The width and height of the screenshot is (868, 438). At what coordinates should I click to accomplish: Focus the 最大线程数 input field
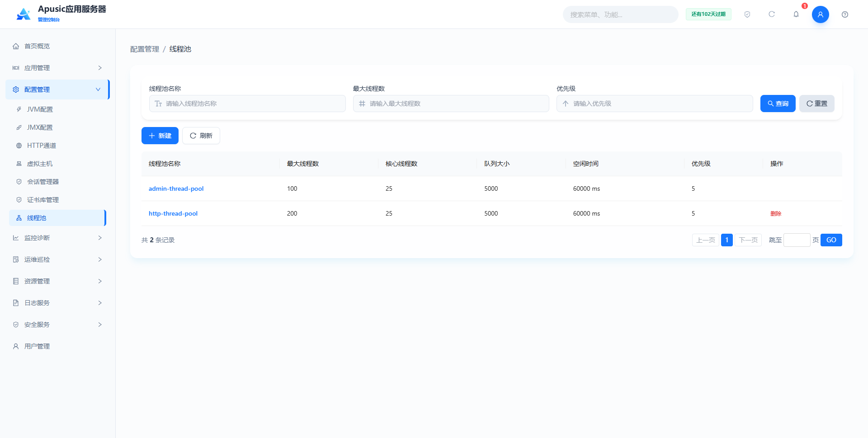point(451,104)
